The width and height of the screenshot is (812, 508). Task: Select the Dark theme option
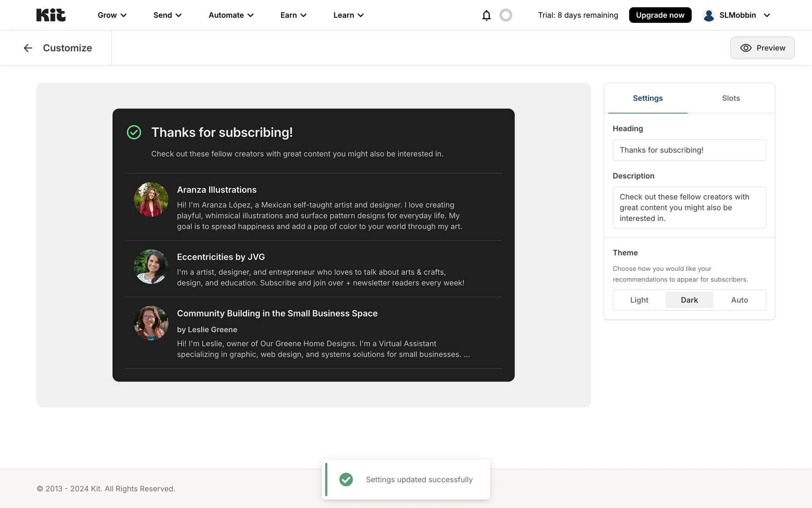point(689,300)
